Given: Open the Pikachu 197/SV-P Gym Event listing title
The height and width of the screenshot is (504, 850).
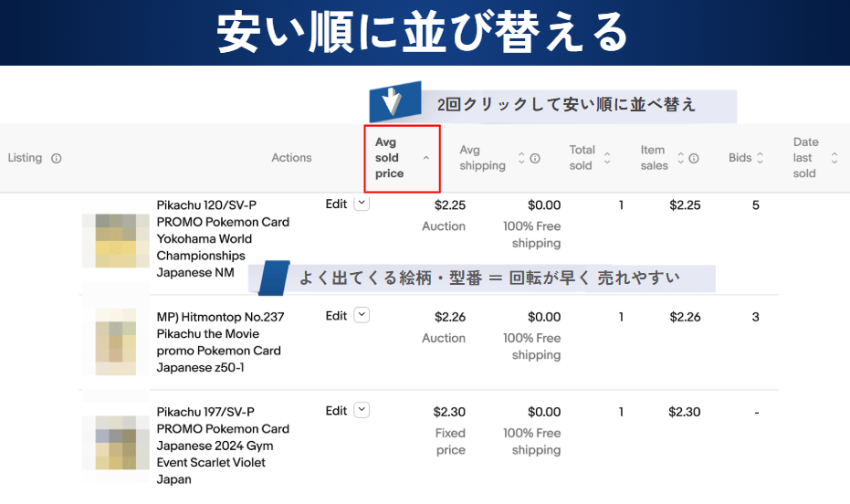Looking at the screenshot, I should pos(223,445).
